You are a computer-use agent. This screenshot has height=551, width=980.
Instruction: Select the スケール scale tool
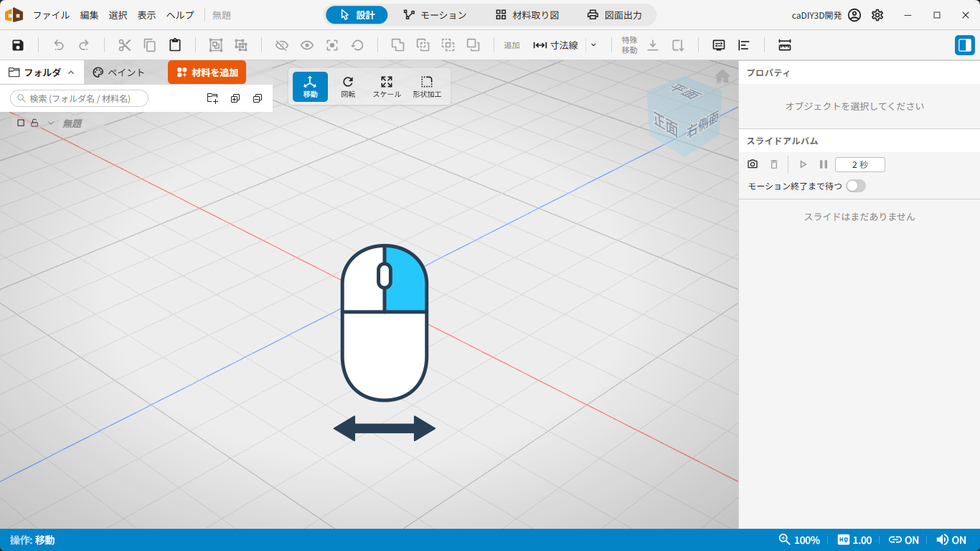tap(387, 87)
